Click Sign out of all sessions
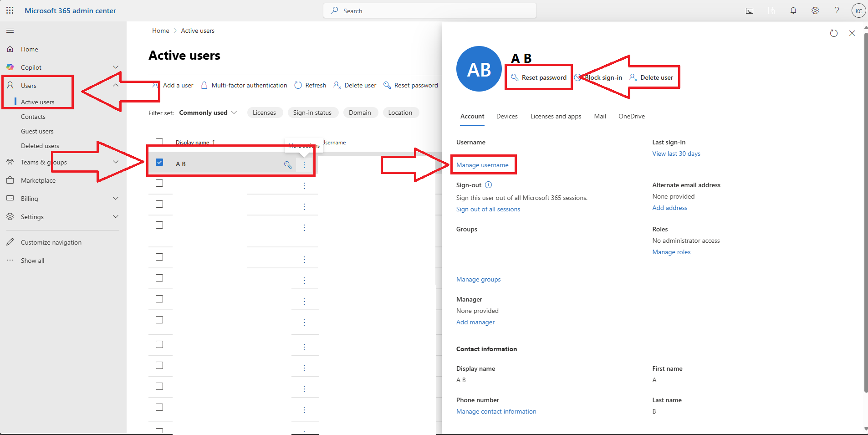Image resolution: width=868 pixels, height=435 pixels. click(x=488, y=209)
